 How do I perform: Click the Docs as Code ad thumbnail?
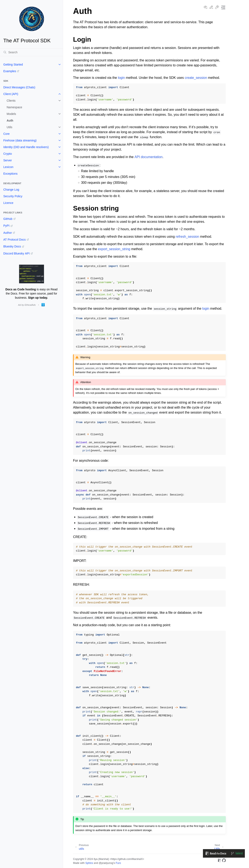(31, 274)
